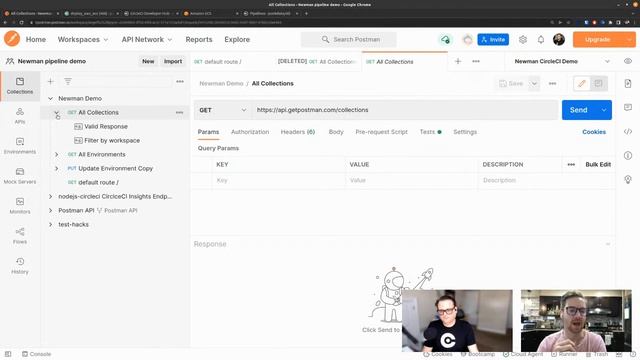Click the filter icon in collections panel

click(68, 82)
